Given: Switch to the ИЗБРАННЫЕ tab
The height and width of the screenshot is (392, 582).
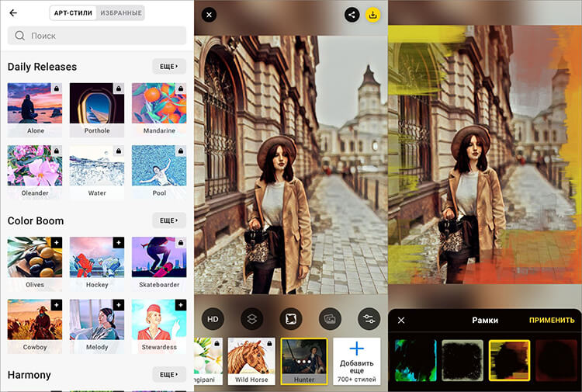Looking at the screenshot, I should [x=121, y=13].
